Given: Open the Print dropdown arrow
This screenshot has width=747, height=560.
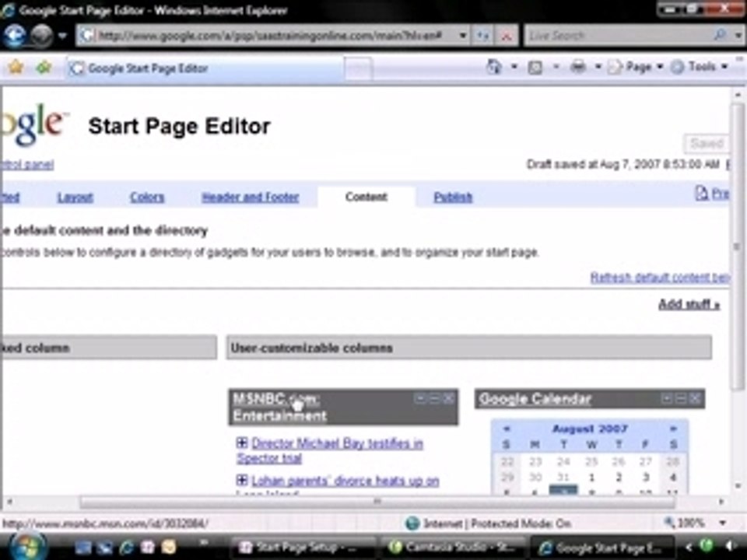Looking at the screenshot, I should click(x=598, y=67).
